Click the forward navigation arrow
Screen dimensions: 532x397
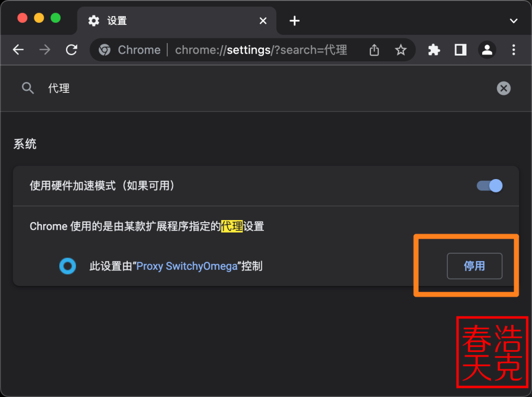45,49
